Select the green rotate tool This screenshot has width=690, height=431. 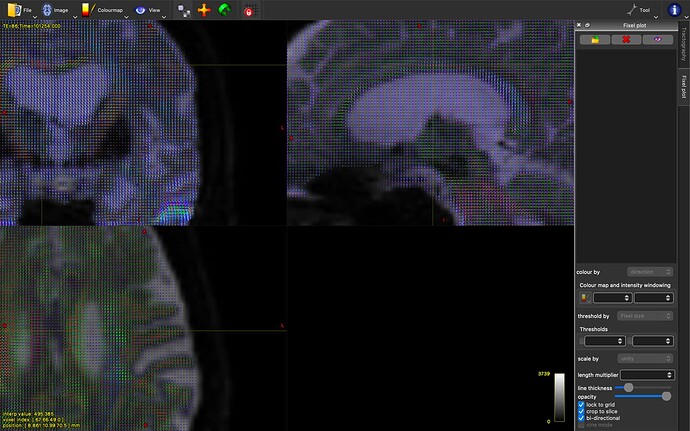coord(224,10)
